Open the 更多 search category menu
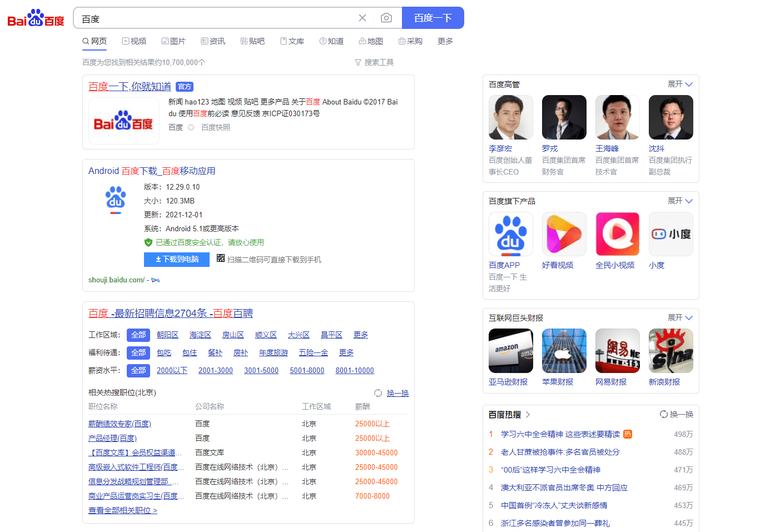Viewport: 765px width, 532px height. coord(445,41)
